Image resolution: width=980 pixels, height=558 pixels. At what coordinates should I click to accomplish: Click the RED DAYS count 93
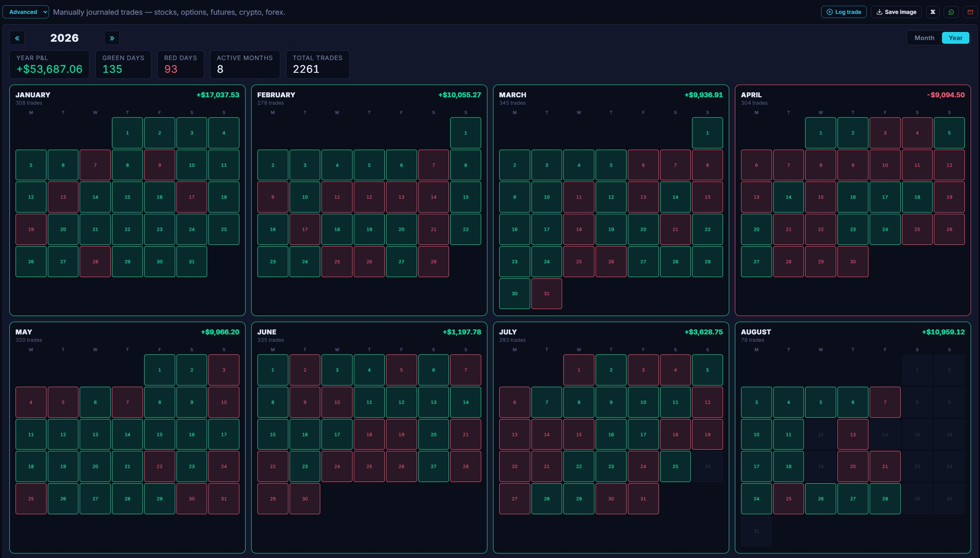pyautogui.click(x=171, y=69)
